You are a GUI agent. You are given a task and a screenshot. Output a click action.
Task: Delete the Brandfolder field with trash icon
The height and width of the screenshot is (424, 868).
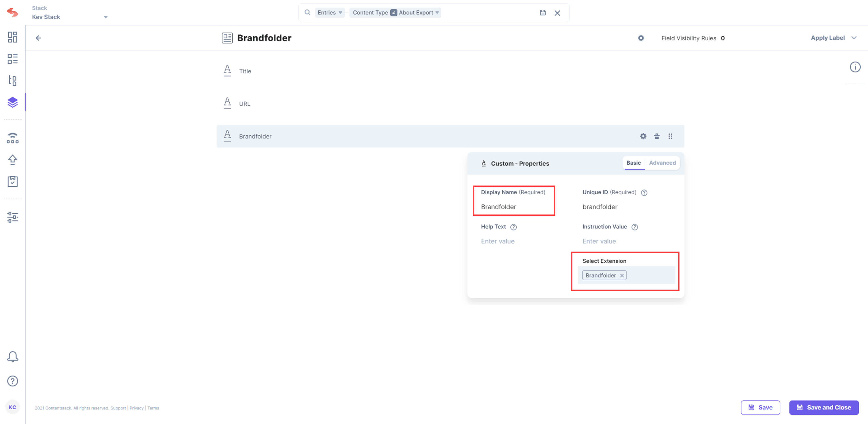(657, 136)
